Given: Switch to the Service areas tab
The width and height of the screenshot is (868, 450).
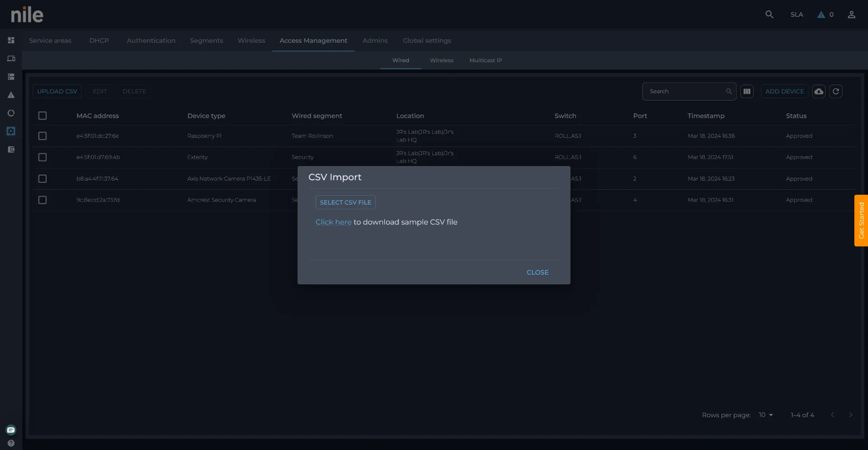Looking at the screenshot, I should click(50, 40).
